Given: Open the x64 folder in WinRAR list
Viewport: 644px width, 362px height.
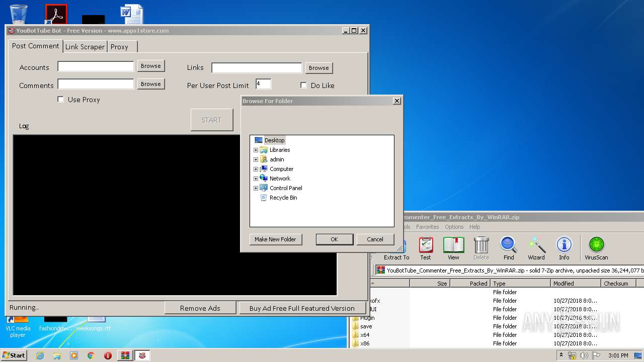Looking at the screenshot, I should point(365,335).
